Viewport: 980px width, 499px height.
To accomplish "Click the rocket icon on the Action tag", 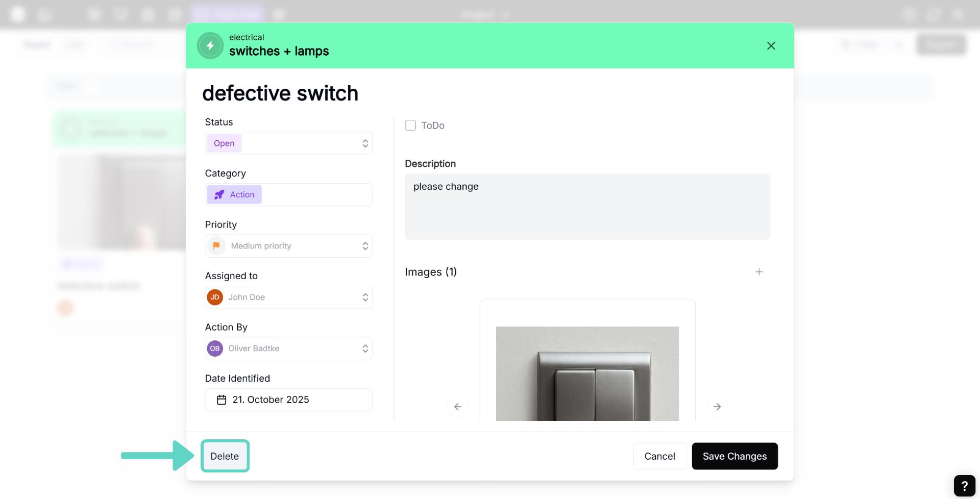I will pos(219,195).
